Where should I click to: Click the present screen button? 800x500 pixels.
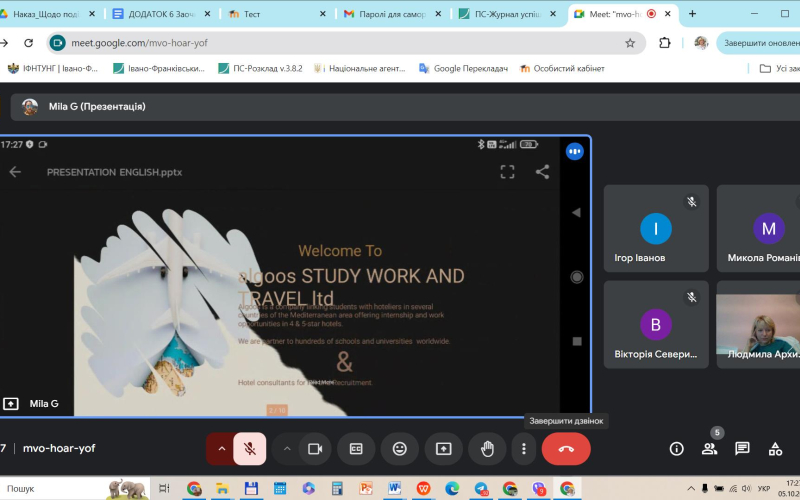click(443, 449)
